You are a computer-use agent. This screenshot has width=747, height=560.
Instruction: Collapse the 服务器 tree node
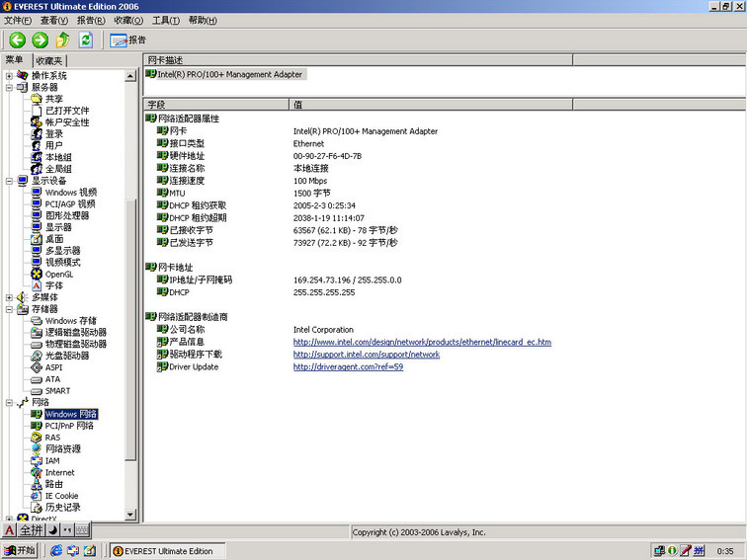point(9,88)
